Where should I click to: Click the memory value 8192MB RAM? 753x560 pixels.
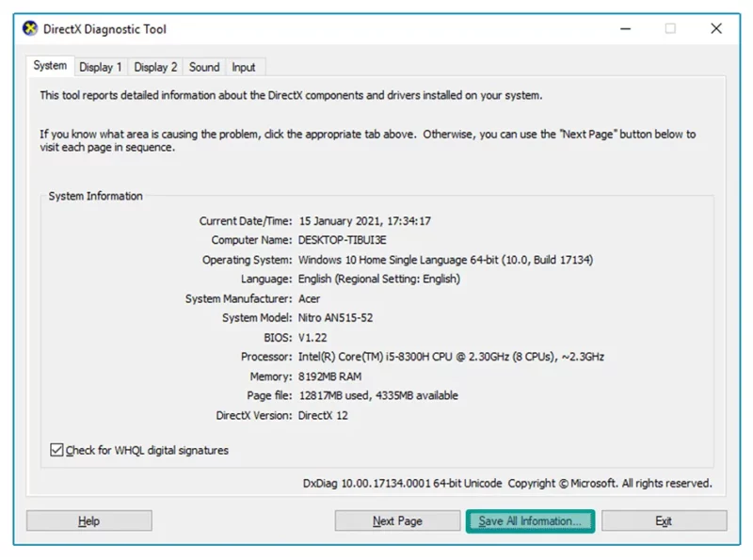pos(329,376)
